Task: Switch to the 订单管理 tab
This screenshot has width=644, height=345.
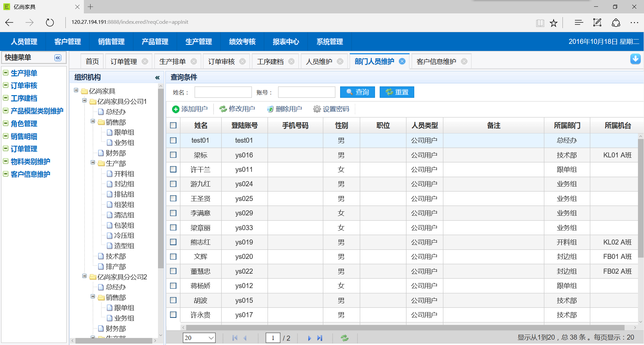Action: coord(124,62)
